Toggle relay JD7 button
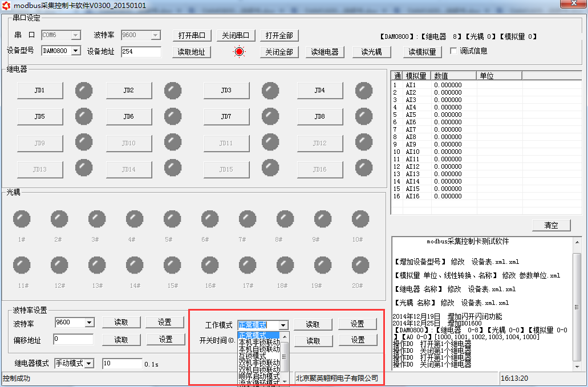 (226, 116)
